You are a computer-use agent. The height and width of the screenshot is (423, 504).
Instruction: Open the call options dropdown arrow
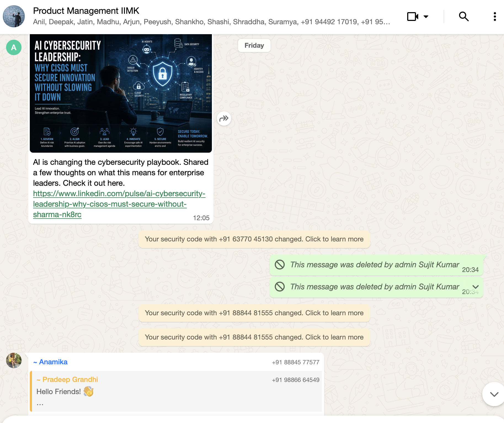click(426, 17)
